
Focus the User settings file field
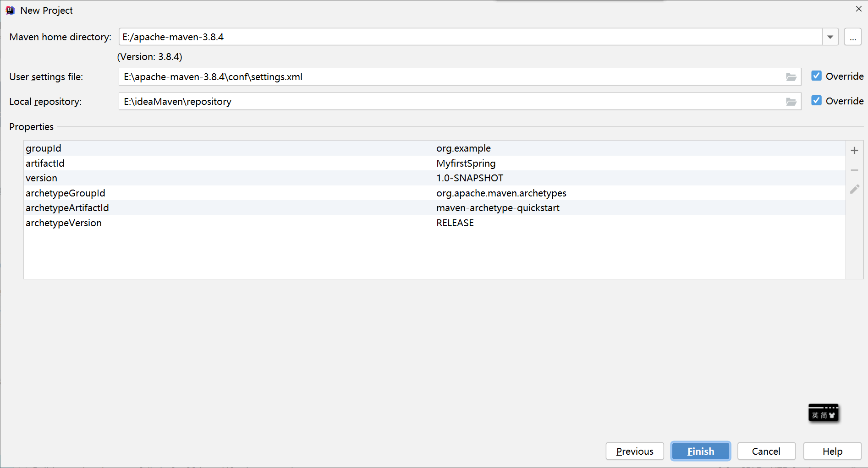460,77
